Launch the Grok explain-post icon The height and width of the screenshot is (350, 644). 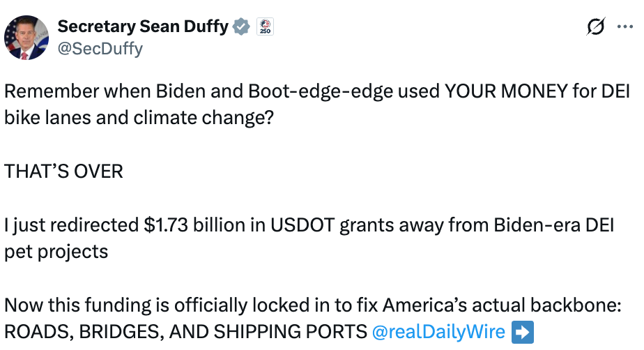(x=595, y=26)
